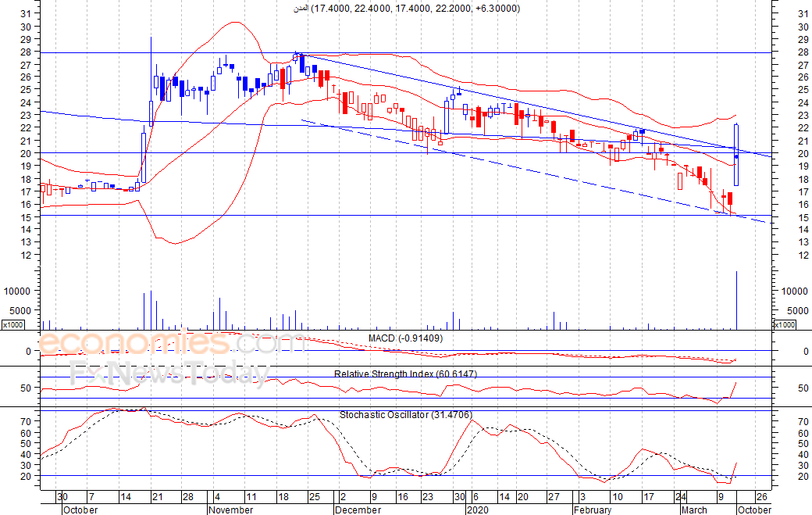This screenshot has width=812, height=515.
Task: Click date 21 on October axis
Action: (x=158, y=497)
